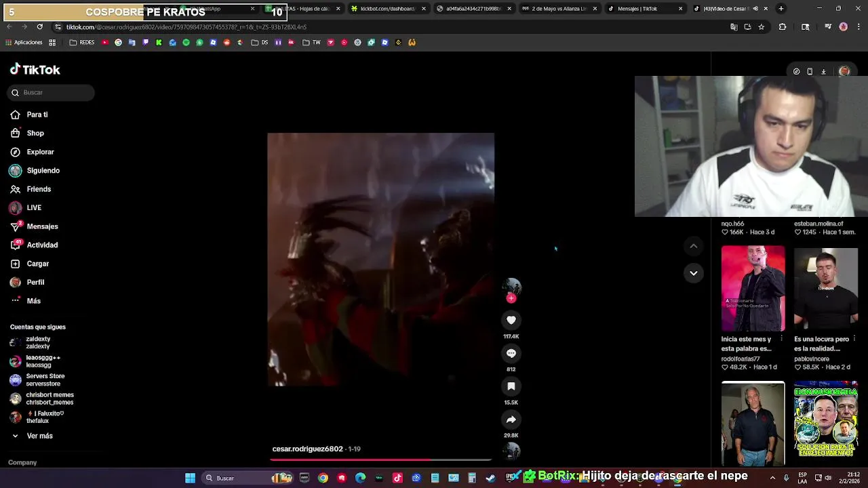The width and height of the screenshot is (868, 488).
Task: Open thefalux followed account
Action: coord(37,417)
